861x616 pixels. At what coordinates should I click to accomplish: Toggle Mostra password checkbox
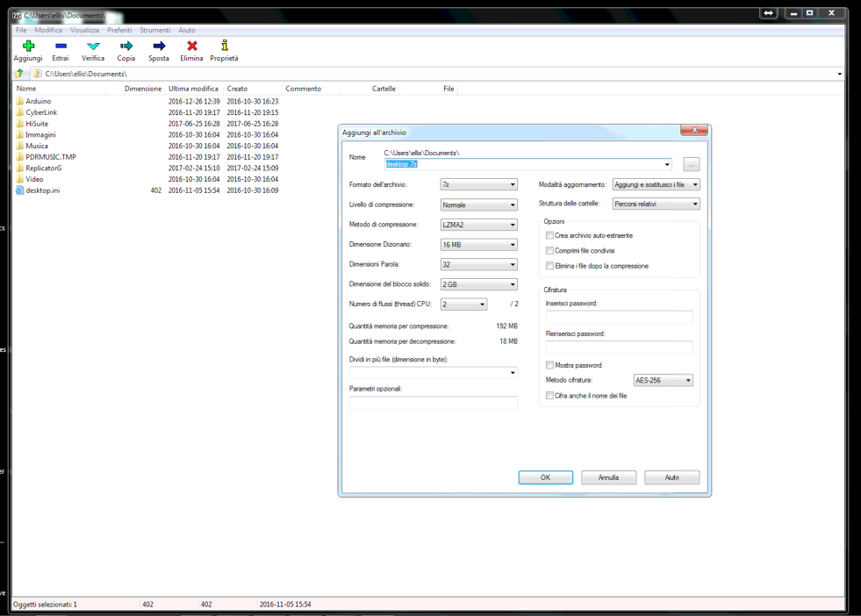549,365
